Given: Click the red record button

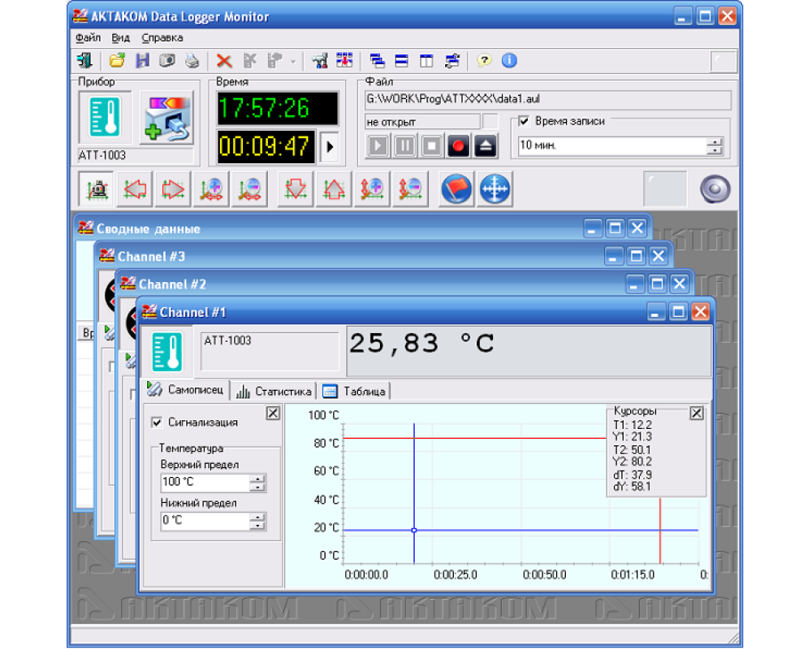Looking at the screenshot, I should (x=459, y=147).
